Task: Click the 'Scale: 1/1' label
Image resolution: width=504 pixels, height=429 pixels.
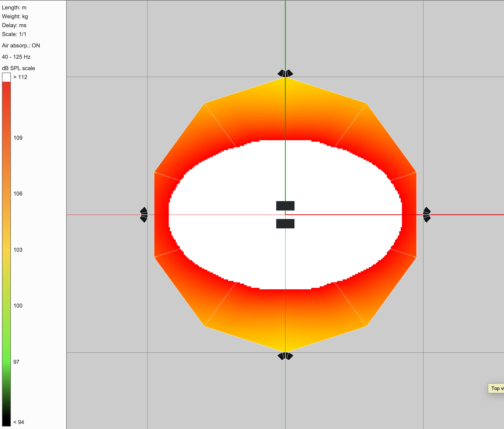Action: point(14,34)
